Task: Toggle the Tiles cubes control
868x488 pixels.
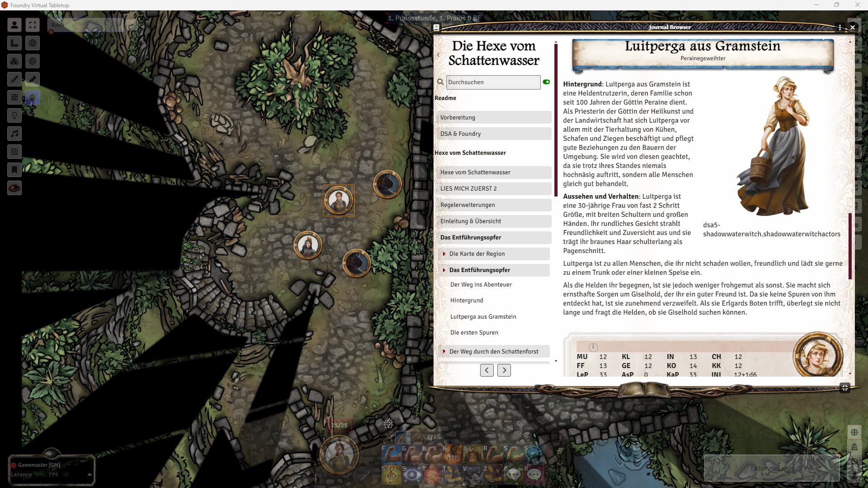Action: tap(14, 61)
